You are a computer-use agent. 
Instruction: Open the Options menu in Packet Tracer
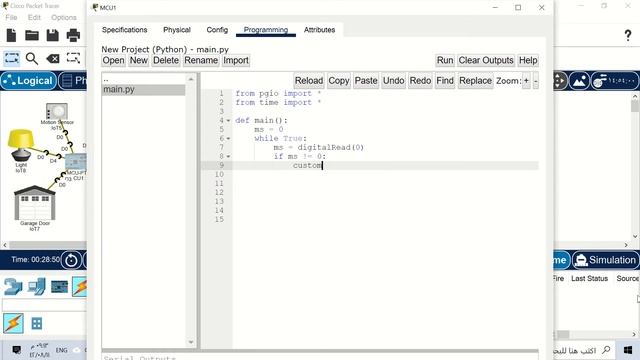(x=64, y=18)
